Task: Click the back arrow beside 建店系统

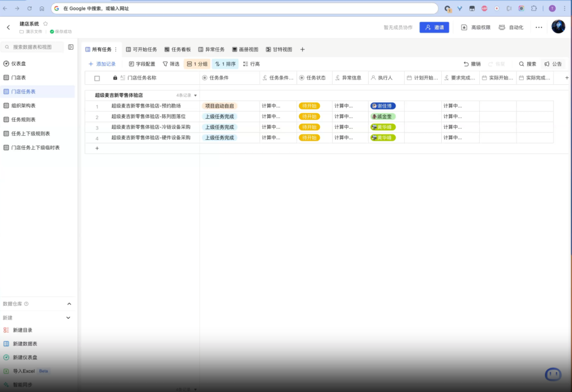Action: (x=8, y=27)
